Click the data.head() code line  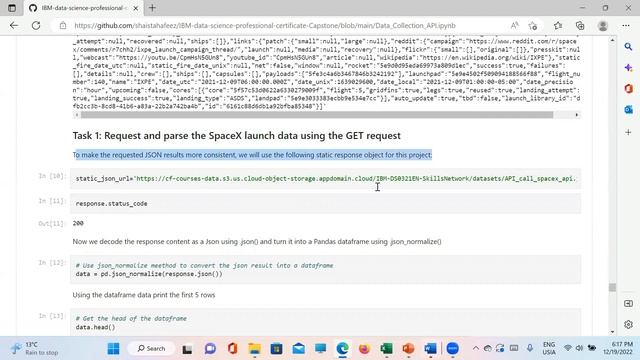tap(96, 327)
